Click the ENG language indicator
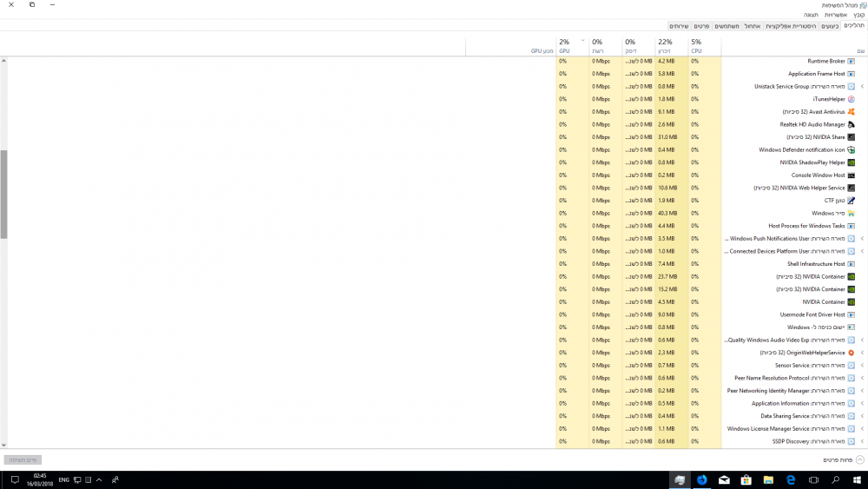This screenshot has height=489, width=868. click(63, 480)
